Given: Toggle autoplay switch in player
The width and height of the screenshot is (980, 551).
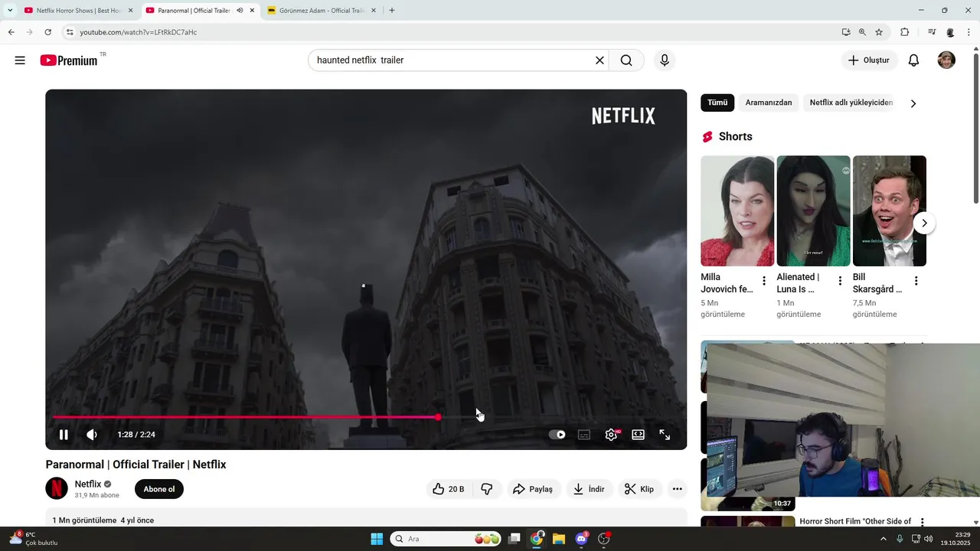Looking at the screenshot, I should pos(557,435).
